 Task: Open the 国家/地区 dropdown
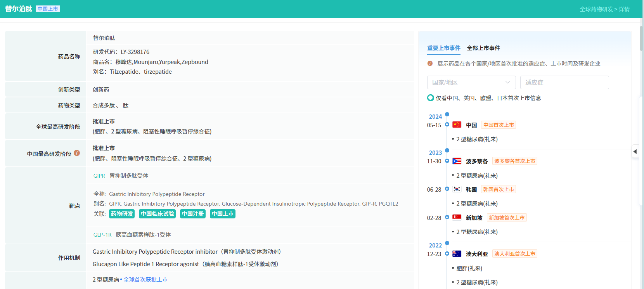tap(471, 82)
